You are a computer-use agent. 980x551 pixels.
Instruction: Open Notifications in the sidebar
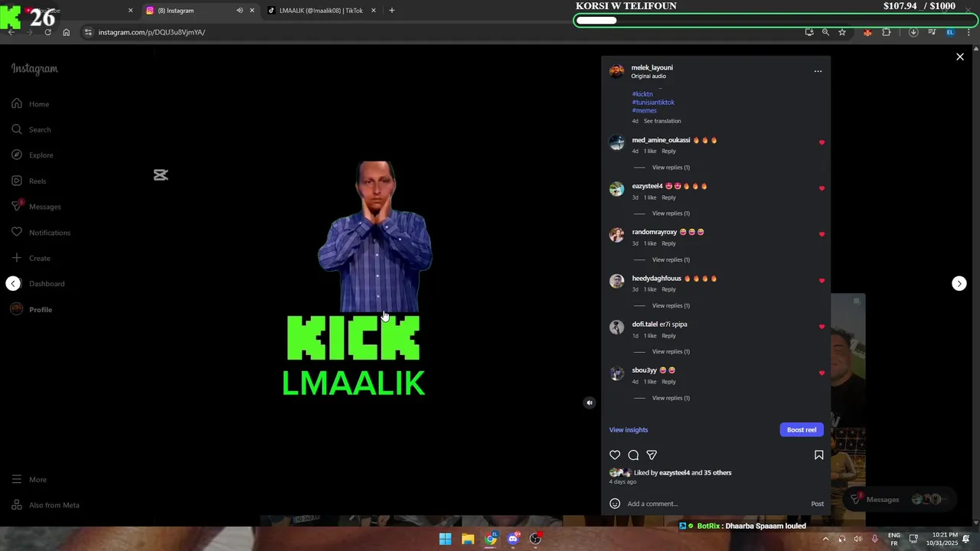(x=41, y=233)
